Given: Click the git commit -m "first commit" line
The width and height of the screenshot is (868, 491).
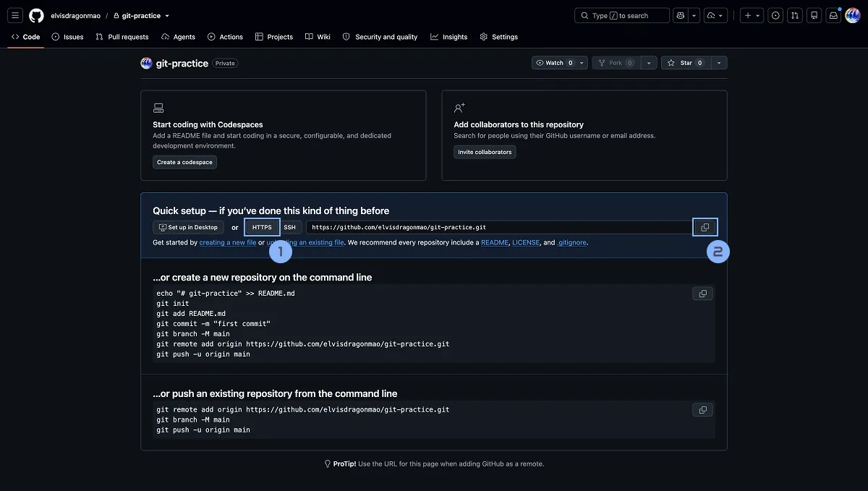Looking at the screenshot, I should click(213, 324).
